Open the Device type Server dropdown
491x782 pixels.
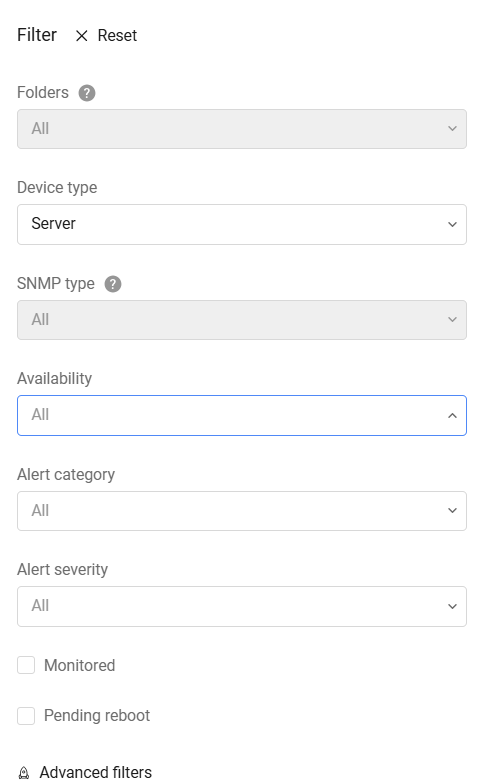pos(242,224)
